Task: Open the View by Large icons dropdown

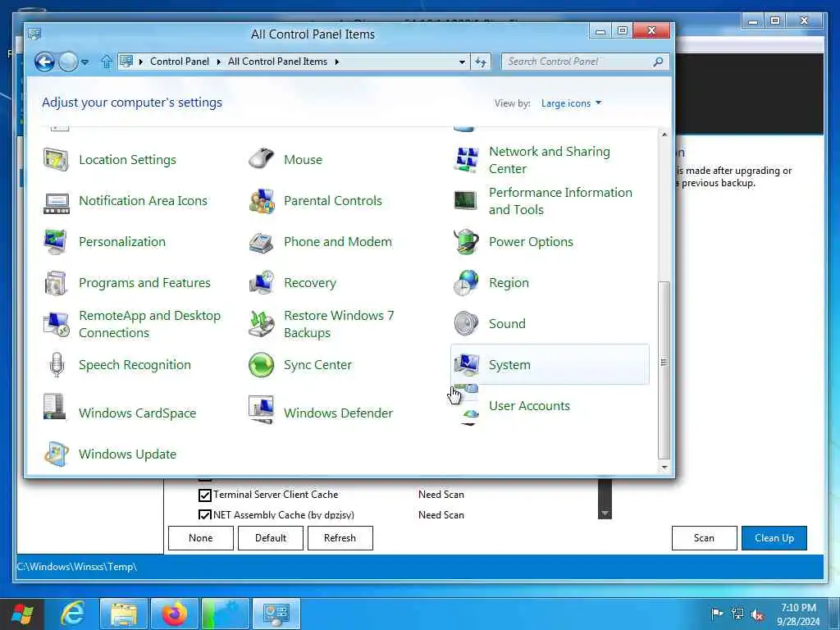Action: 571,103
